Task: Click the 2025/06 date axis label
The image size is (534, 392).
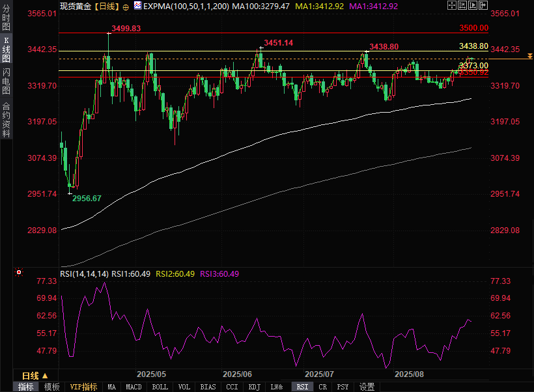Action: tap(238, 374)
